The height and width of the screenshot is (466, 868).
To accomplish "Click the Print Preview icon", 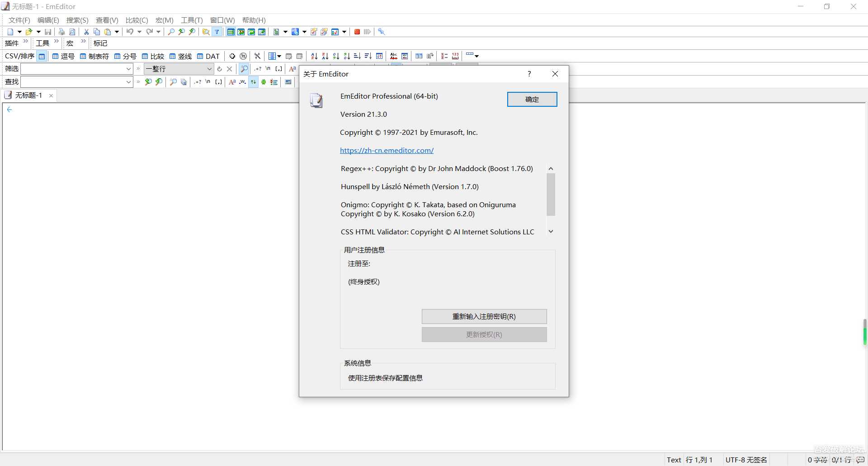I will tap(72, 32).
